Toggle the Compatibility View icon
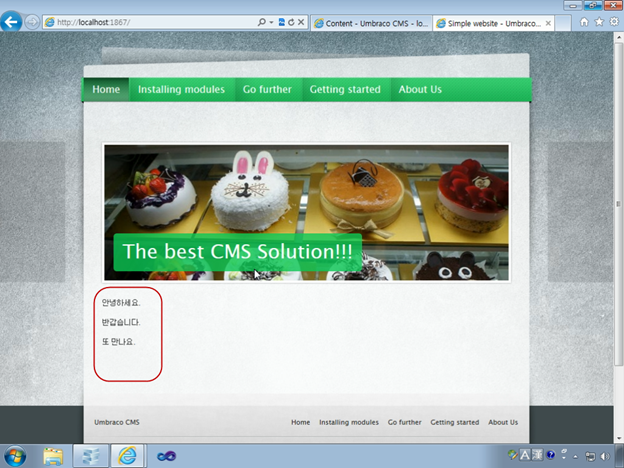This screenshot has width=624, height=468. click(x=281, y=22)
